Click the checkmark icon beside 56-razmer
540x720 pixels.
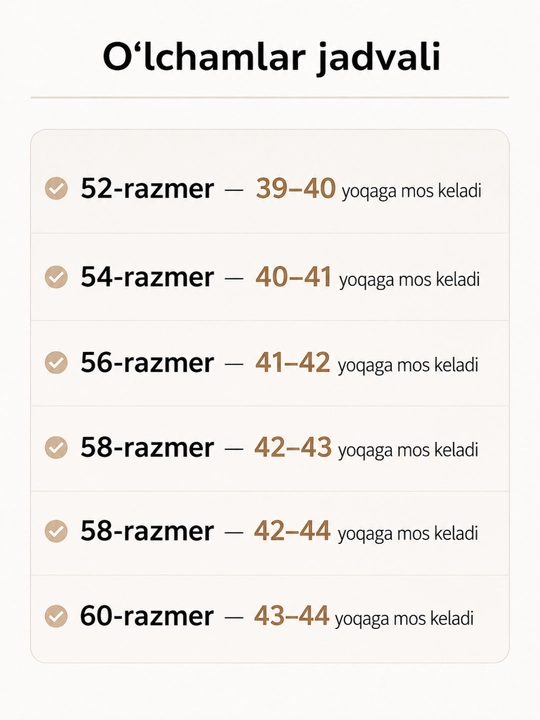(56, 362)
